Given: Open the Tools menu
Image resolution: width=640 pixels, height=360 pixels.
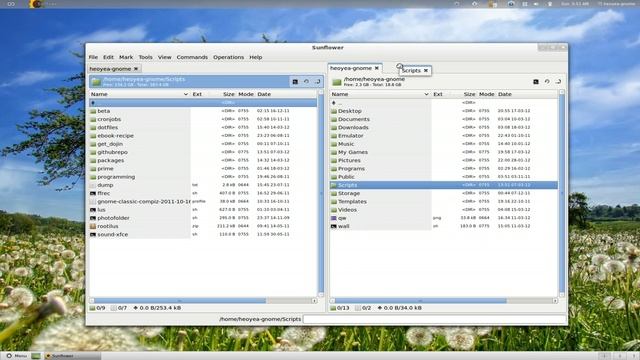Looking at the screenshot, I should pyautogui.click(x=145, y=57).
